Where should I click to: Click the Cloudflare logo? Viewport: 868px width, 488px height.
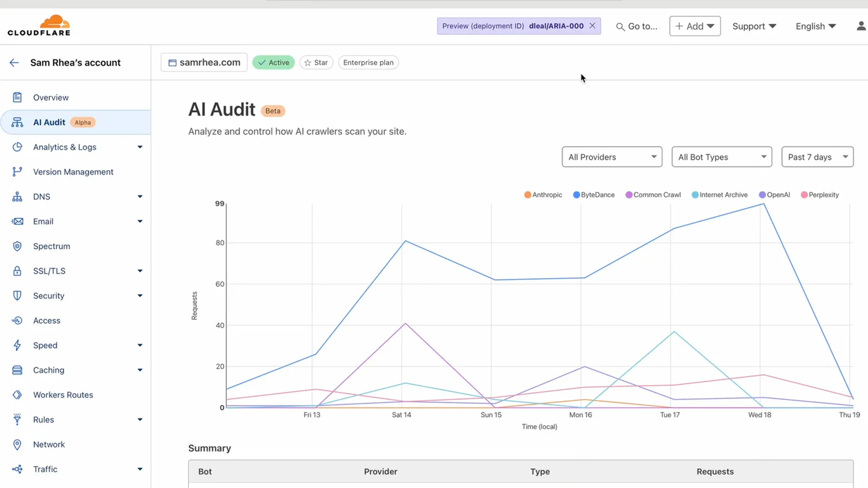point(39,25)
